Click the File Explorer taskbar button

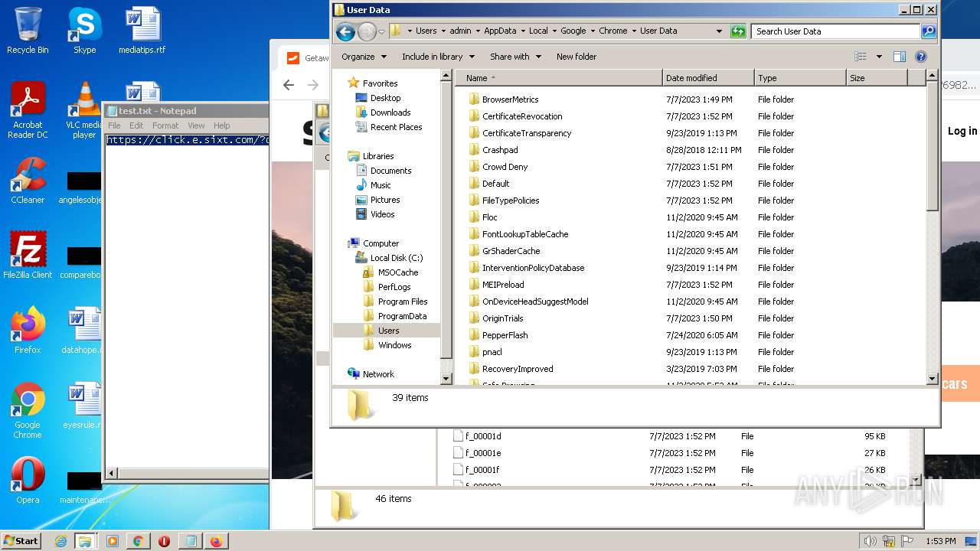click(x=85, y=541)
